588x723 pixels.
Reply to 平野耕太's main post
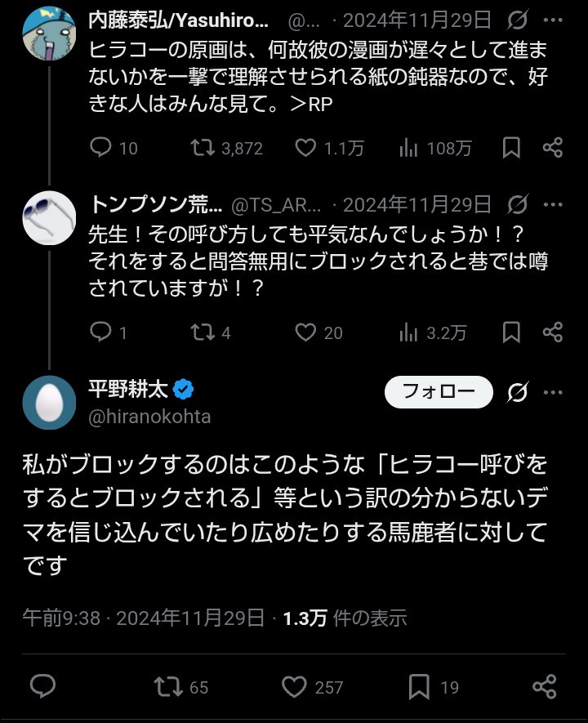tap(42, 686)
